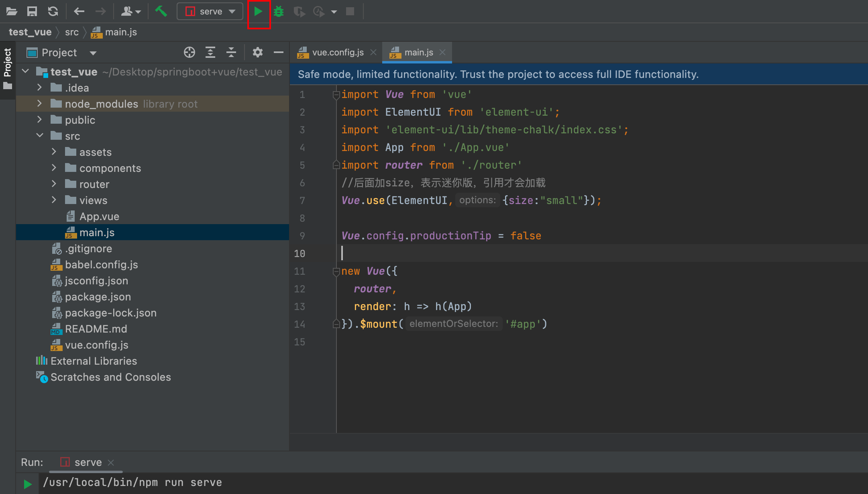Screen dimensions: 868x494
Task: Click src in the breadcrumb path
Action: tap(72, 32)
